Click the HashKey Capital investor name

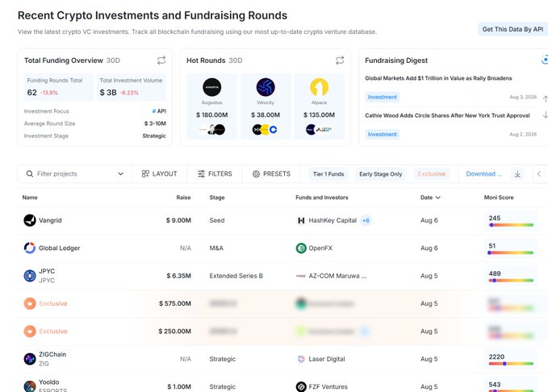coord(333,220)
